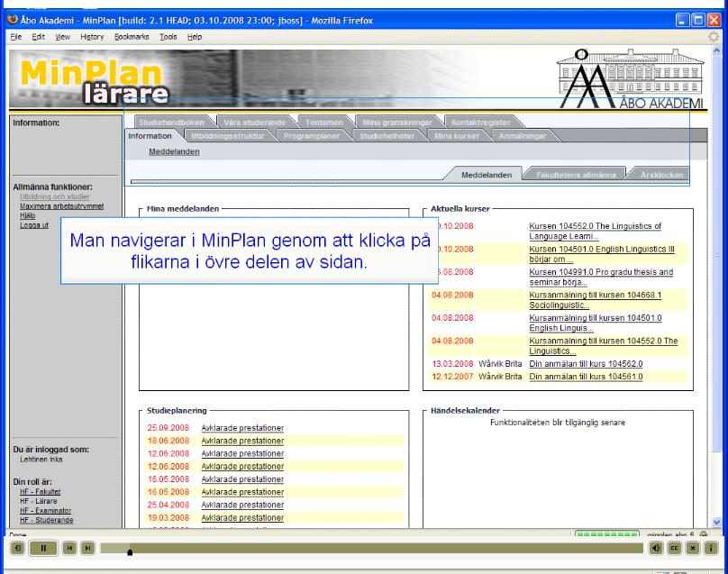This screenshot has width=728, height=574.
Task: Switch to the Tentamen tab
Action: [x=324, y=123]
